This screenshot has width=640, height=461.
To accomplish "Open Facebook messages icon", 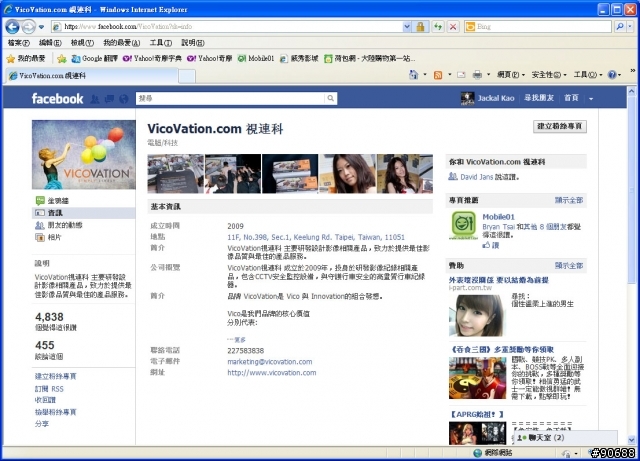I will 109,99.
